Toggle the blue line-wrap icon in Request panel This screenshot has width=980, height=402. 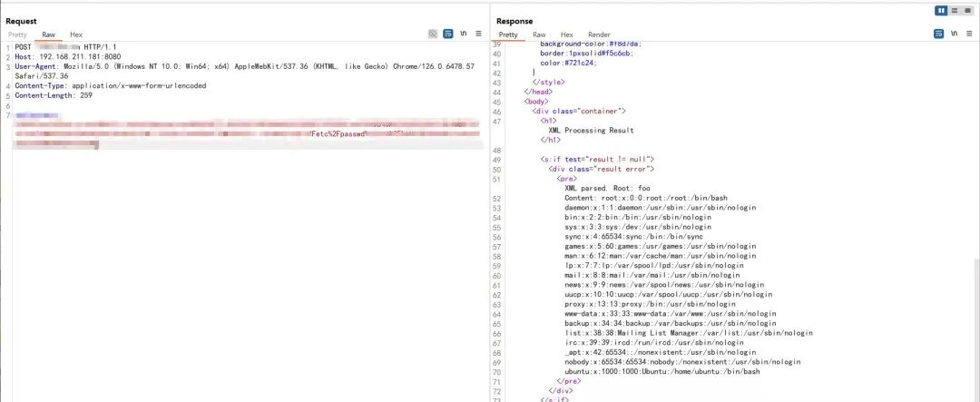pos(448,34)
